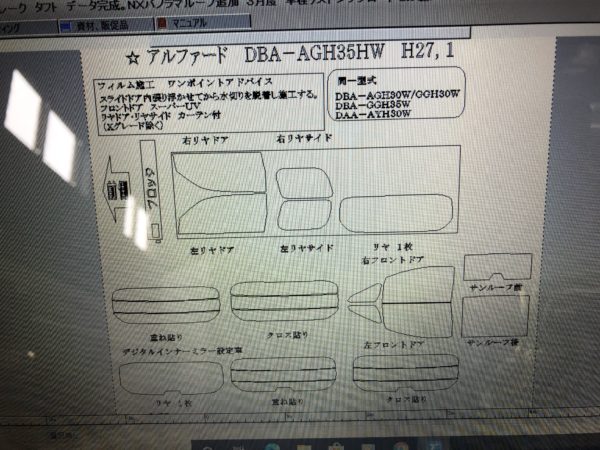The height and width of the screenshot is (450, 600).
Task: Select the front door main glass pattern
Action: coord(418,302)
